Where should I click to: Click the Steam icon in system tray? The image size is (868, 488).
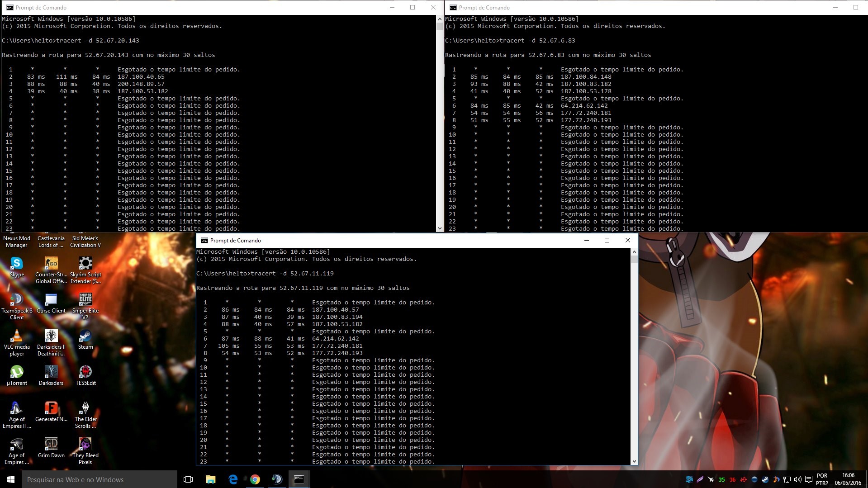click(x=765, y=479)
